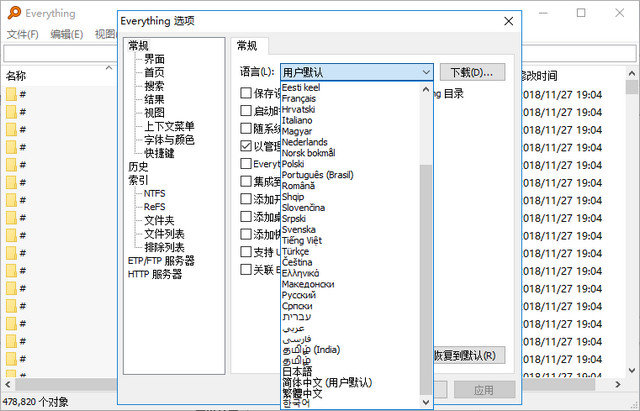This screenshot has width=640, height=411.
Task: Click the 478,820 个对象 status text
Action: tap(36, 402)
